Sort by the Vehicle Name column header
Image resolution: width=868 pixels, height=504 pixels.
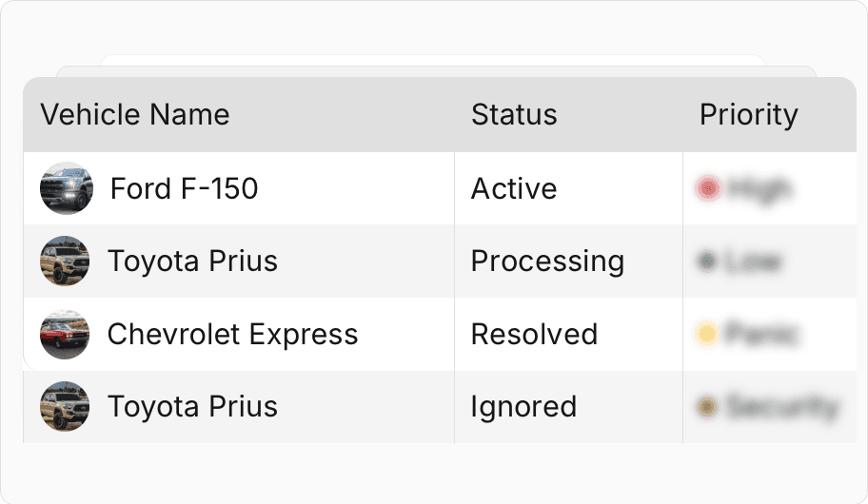tap(135, 115)
